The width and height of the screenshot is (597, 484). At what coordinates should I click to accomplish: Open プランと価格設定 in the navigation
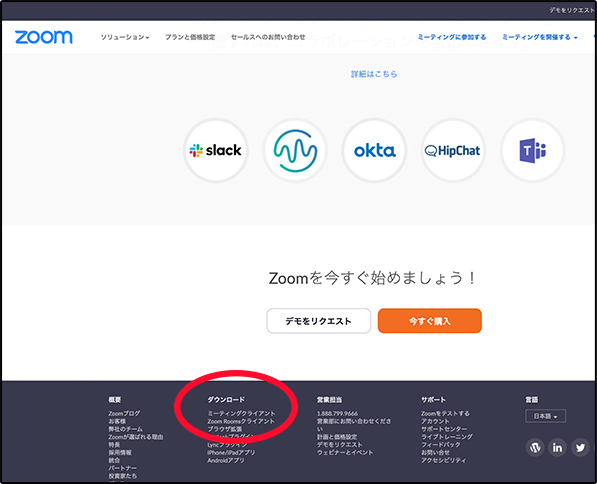tap(190, 37)
